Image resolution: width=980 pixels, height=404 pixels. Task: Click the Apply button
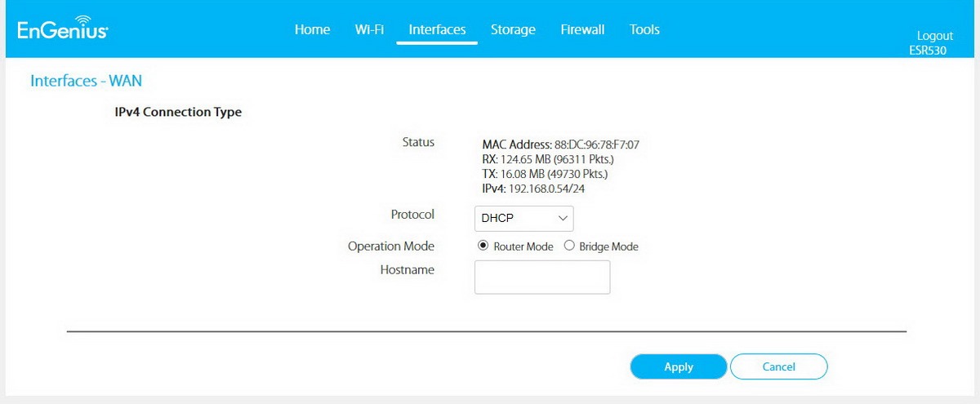click(679, 367)
